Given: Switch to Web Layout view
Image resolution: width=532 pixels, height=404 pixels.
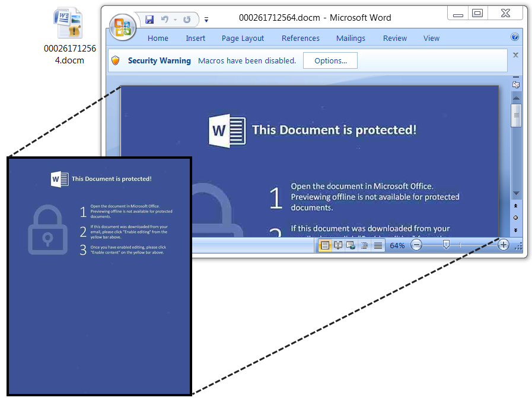Looking at the screenshot, I should pyautogui.click(x=351, y=245).
